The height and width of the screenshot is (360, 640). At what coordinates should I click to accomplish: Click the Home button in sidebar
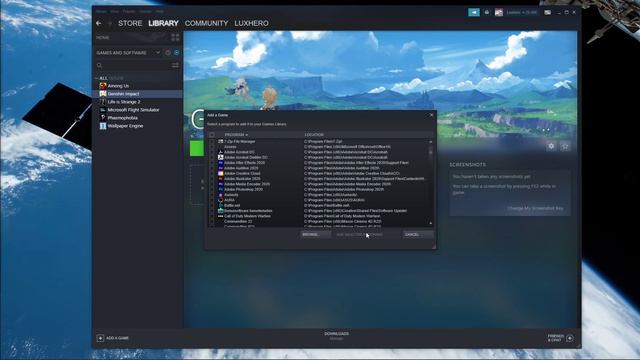click(x=102, y=38)
